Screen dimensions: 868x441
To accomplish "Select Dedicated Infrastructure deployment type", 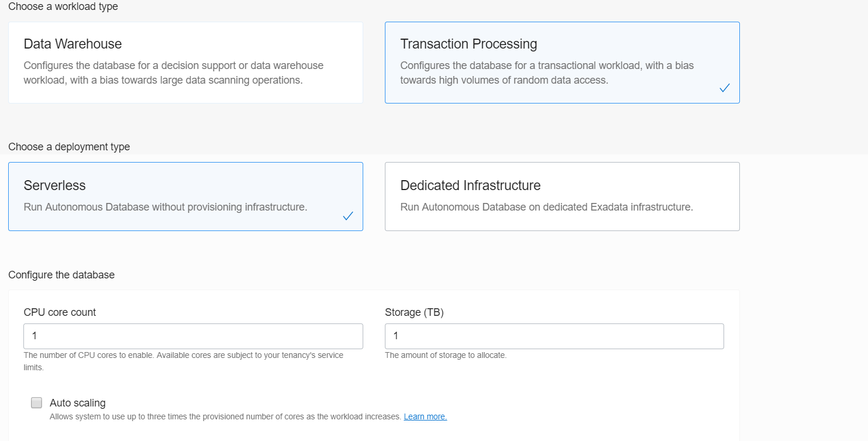I will [562, 196].
